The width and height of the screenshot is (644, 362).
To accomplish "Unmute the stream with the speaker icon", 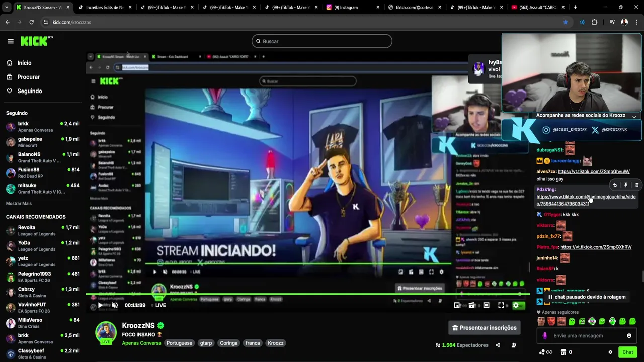I will (115, 305).
